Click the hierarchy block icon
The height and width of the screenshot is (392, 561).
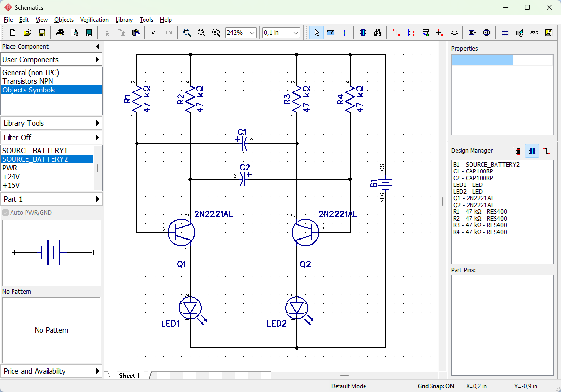click(x=486, y=33)
